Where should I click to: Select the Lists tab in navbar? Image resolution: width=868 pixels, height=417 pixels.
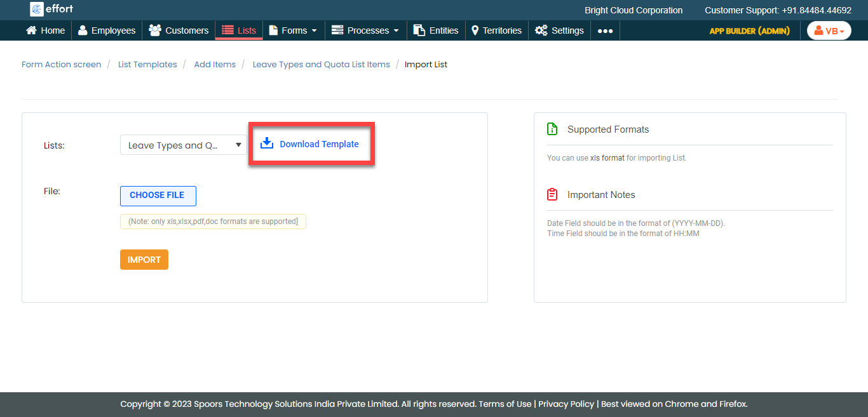click(239, 30)
